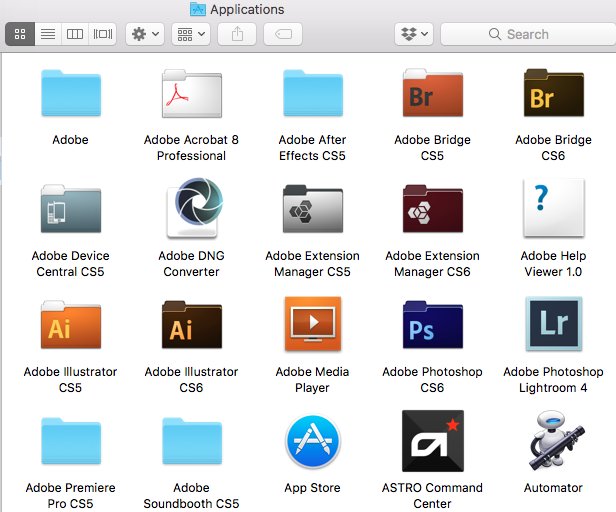This screenshot has width=616, height=512.
Task: Click the "Adobe Extension Manager CS6" label
Action: [433, 264]
